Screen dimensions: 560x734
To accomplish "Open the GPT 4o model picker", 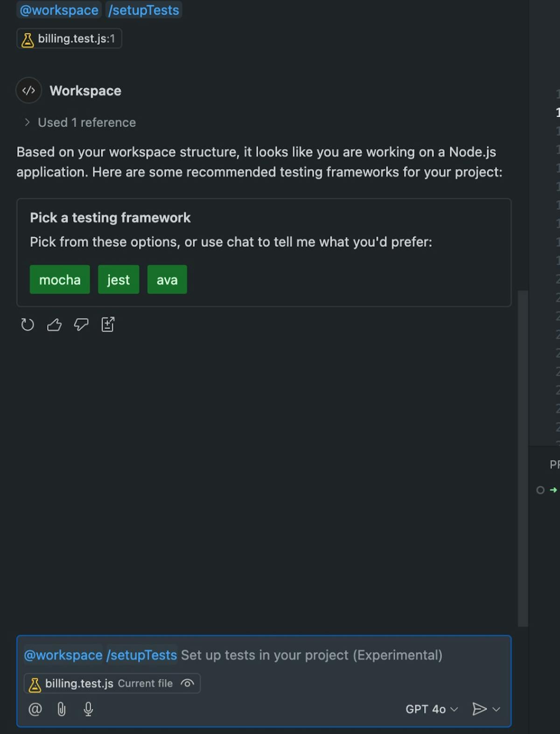I will pyautogui.click(x=431, y=709).
